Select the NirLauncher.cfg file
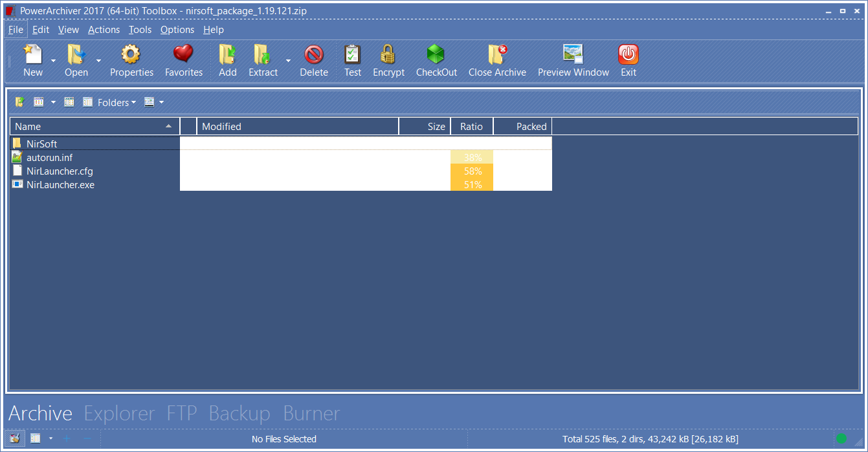The image size is (868, 452). pyautogui.click(x=60, y=171)
